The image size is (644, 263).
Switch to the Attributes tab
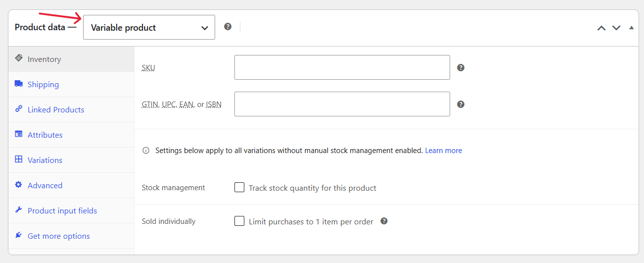[71, 135]
